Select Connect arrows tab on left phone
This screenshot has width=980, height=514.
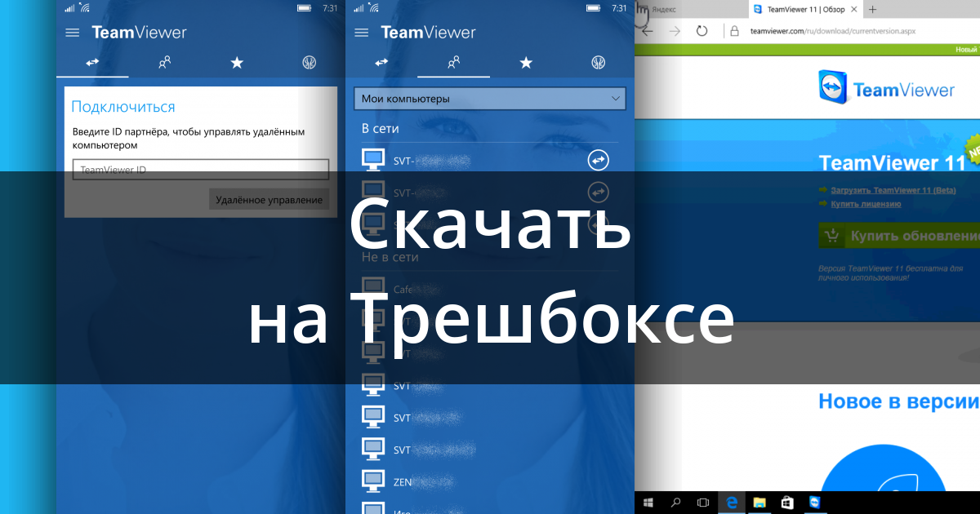(92, 62)
